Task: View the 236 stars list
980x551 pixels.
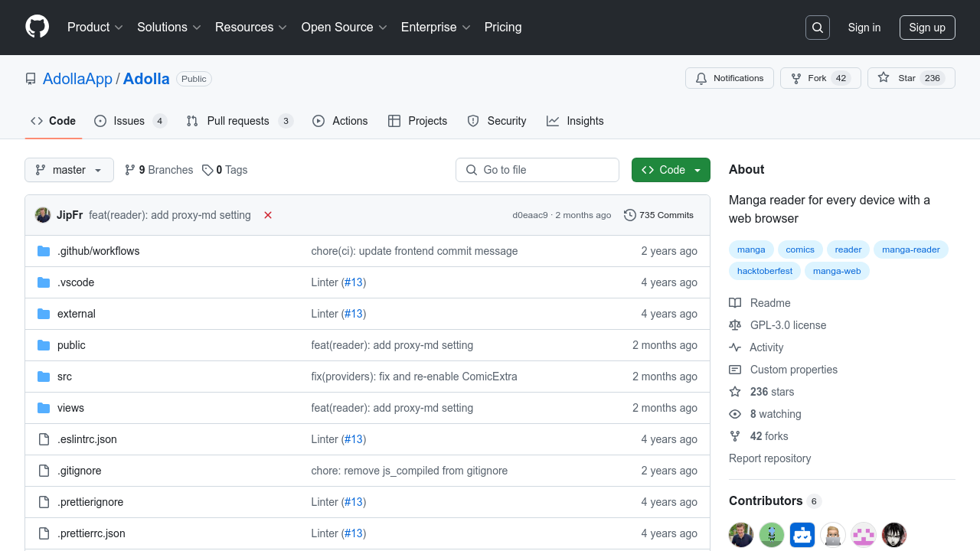Action: click(761, 392)
